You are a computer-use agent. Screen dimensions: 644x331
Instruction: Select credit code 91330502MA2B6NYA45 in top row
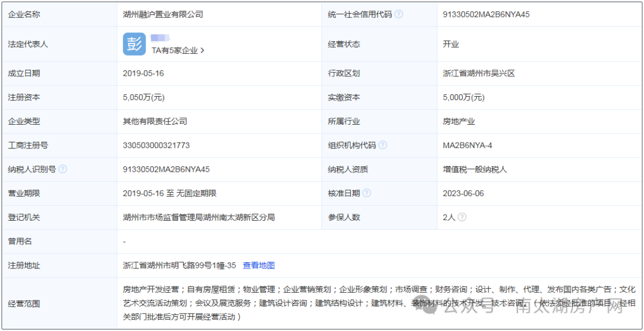coord(487,14)
